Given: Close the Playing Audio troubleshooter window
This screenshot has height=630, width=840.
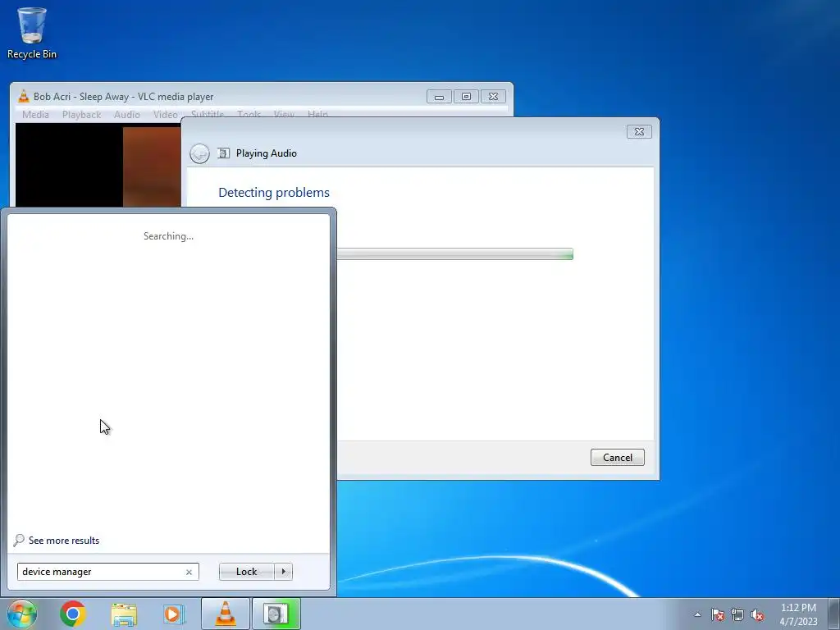Looking at the screenshot, I should 639,132.
